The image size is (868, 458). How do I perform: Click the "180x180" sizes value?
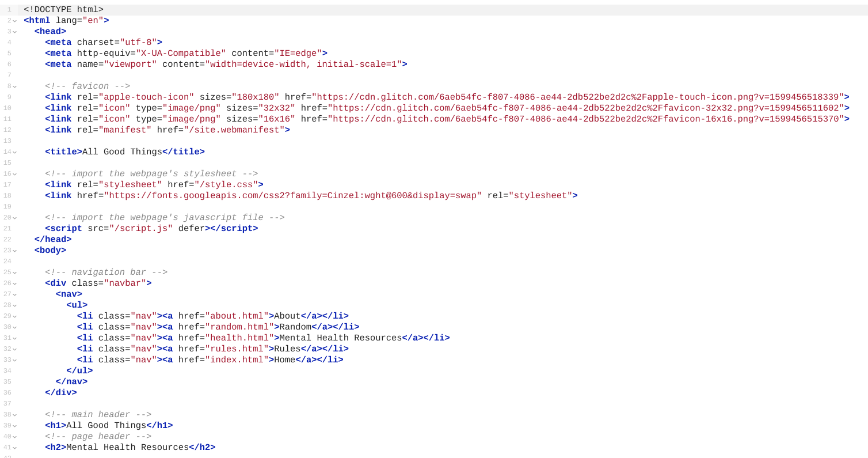pyautogui.click(x=256, y=97)
